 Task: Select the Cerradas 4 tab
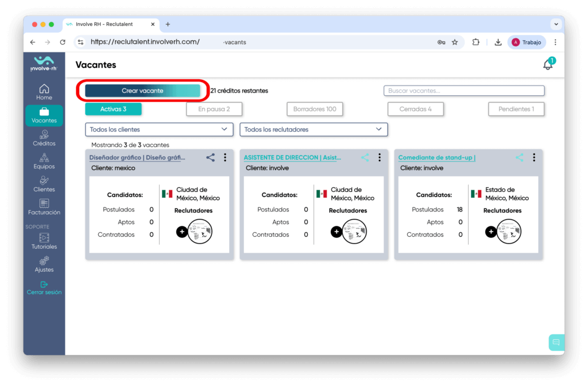tap(415, 109)
